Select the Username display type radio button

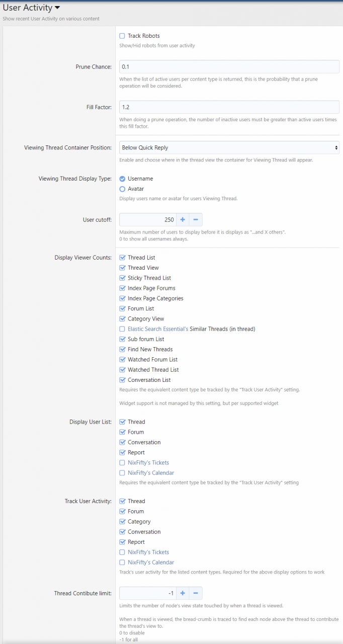(122, 179)
